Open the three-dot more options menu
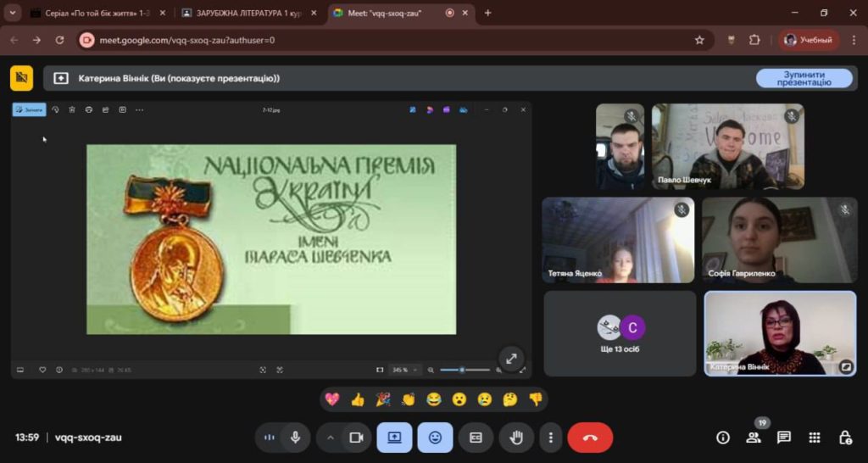Screen dimensions: 868x463 coord(551,438)
